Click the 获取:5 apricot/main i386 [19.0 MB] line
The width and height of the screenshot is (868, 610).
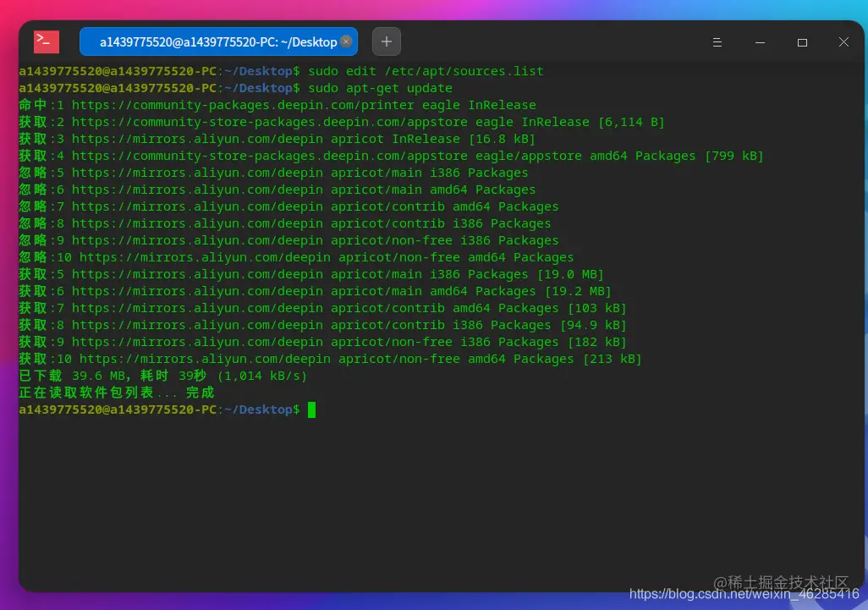[x=311, y=275]
